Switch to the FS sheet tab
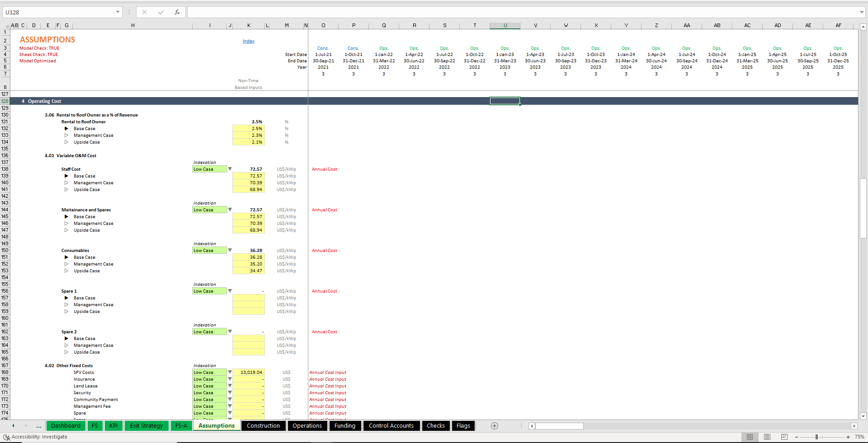This screenshot has height=443, width=868. click(x=94, y=426)
